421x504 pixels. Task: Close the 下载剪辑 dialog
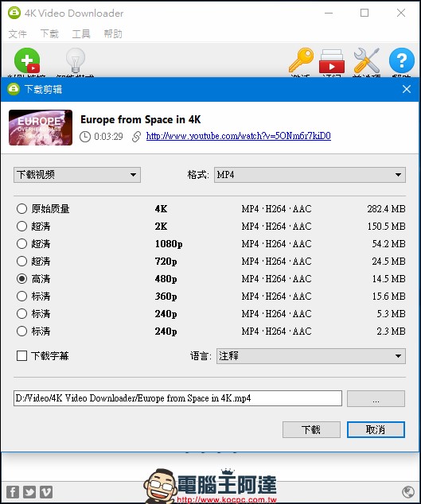pos(407,89)
